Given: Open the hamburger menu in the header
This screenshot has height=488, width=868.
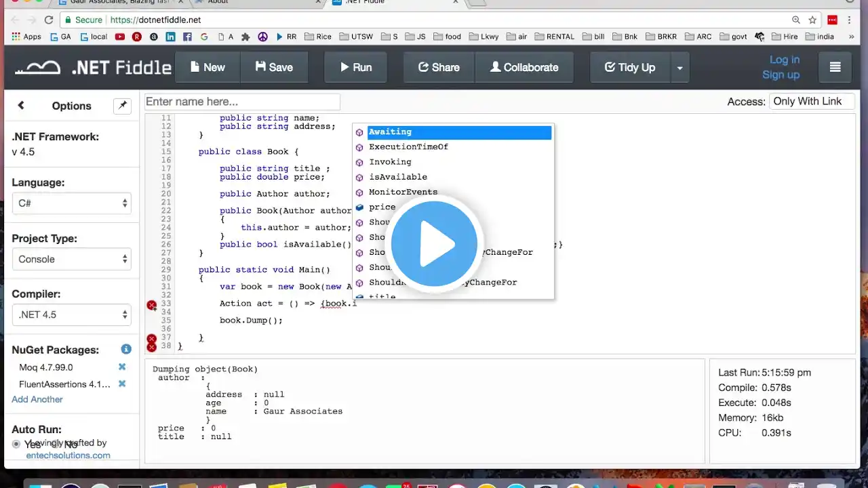Looking at the screenshot, I should [835, 67].
